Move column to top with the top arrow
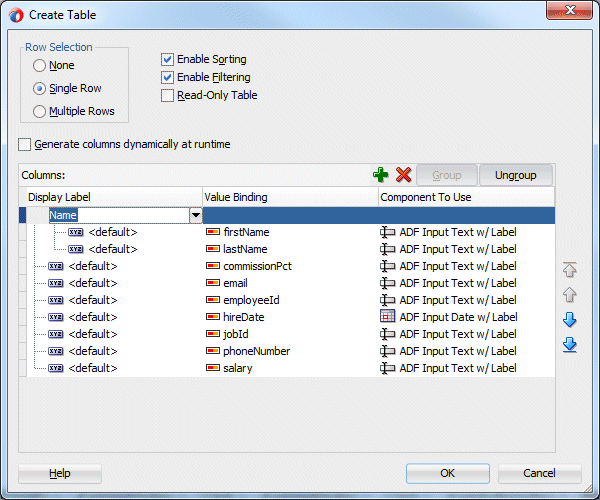Image resolution: width=600 pixels, height=500 pixels. 569,270
